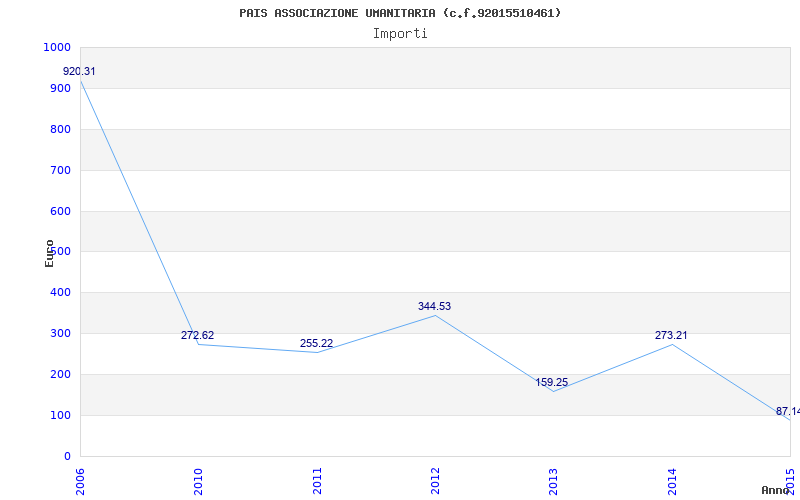The height and width of the screenshot is (500, 800).
Task: Click the 2014 x-axis year label
Action: click(x=672, y=479)
